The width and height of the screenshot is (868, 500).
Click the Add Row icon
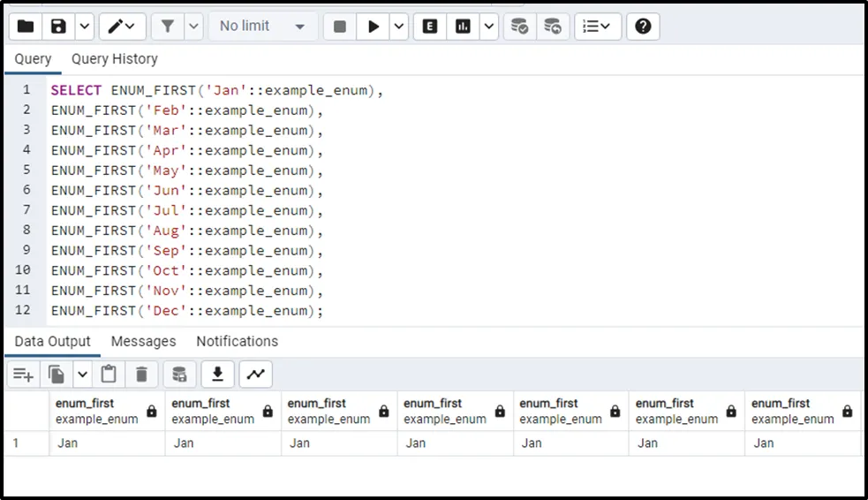(x=23, y=375)
